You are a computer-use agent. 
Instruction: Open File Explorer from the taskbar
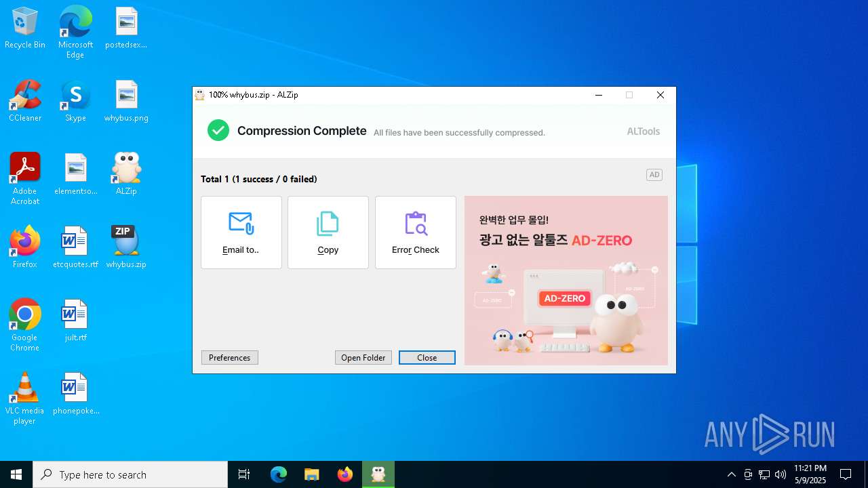tap(311, 474)
